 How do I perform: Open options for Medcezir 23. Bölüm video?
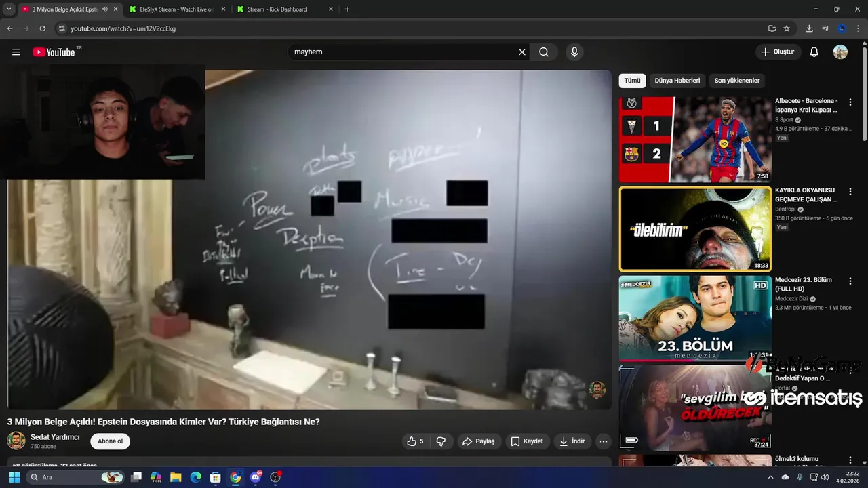(x=850, y=282)
